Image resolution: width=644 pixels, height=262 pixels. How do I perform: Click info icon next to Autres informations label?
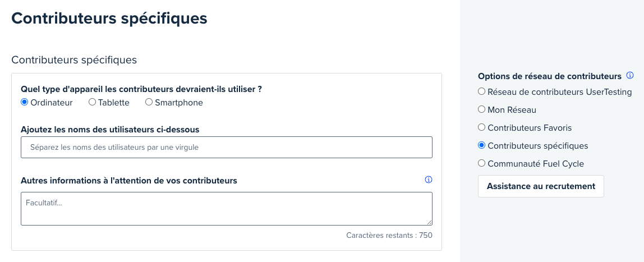coord(429,180)
